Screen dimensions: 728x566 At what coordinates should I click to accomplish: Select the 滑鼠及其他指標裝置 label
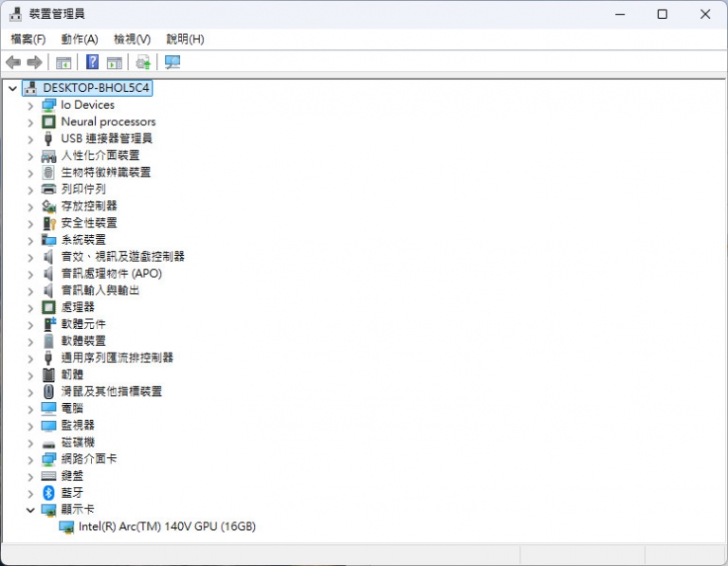(x=112, y=392)
